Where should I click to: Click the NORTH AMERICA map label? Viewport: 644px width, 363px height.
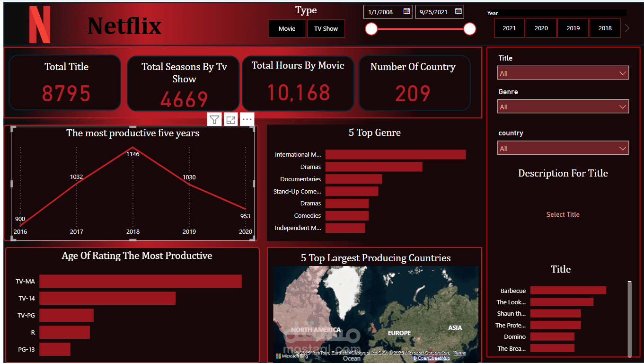click(x=316, y=329)
